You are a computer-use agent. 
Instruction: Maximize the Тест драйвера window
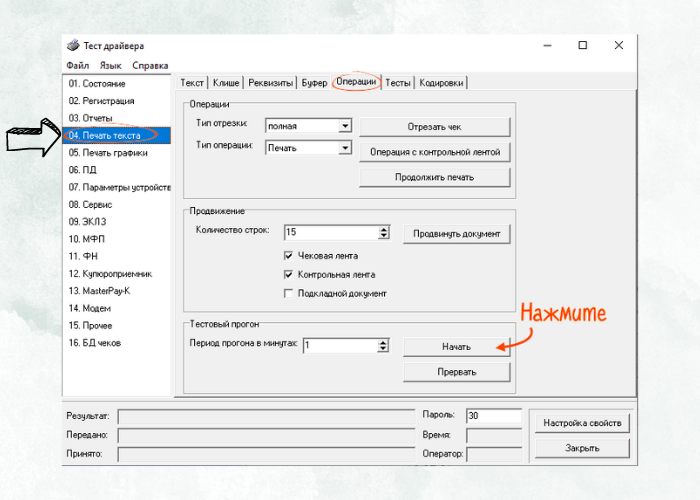pos(583,45)
